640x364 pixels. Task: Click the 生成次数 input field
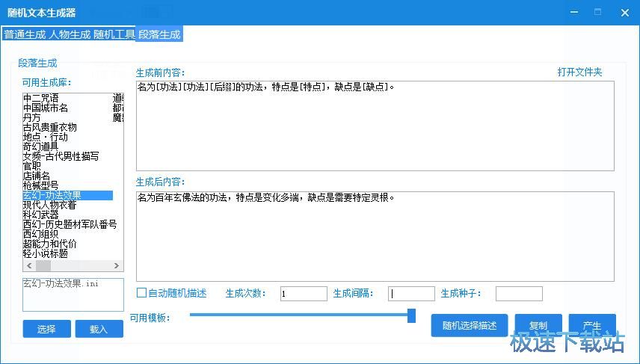pos(304,294)
